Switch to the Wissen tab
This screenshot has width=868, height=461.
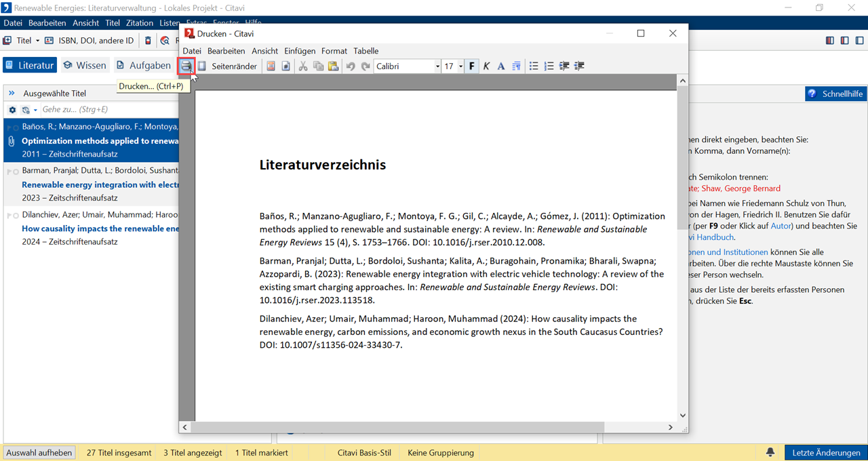(85, 65)
